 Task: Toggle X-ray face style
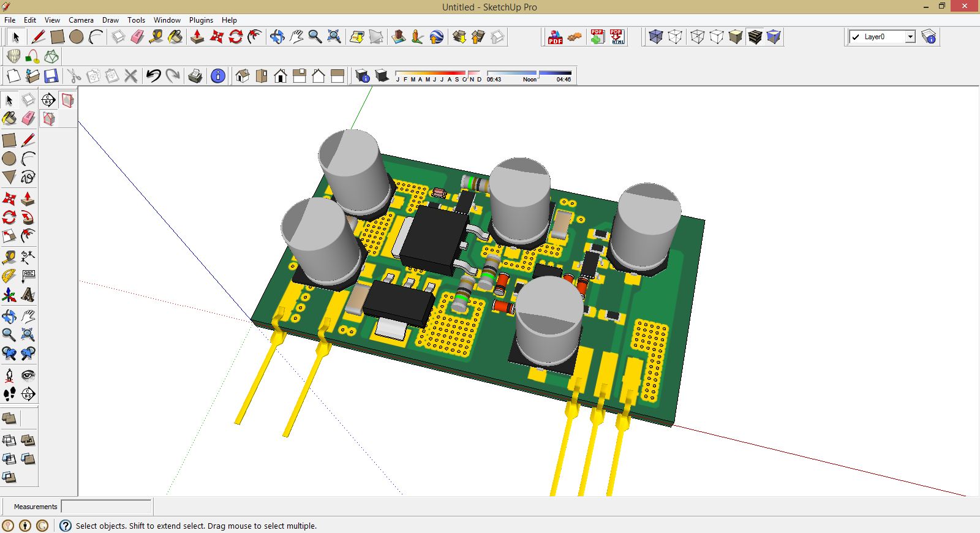tap(656, 37)
